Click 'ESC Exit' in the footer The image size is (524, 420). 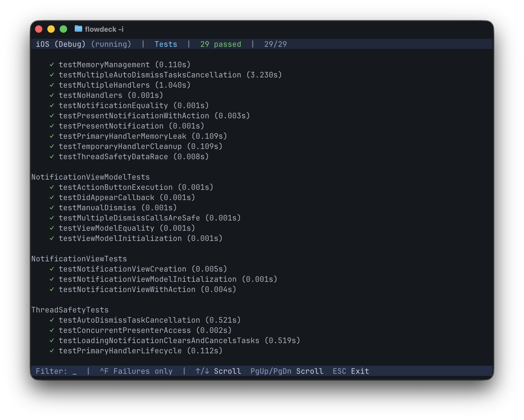click(351, 371)
